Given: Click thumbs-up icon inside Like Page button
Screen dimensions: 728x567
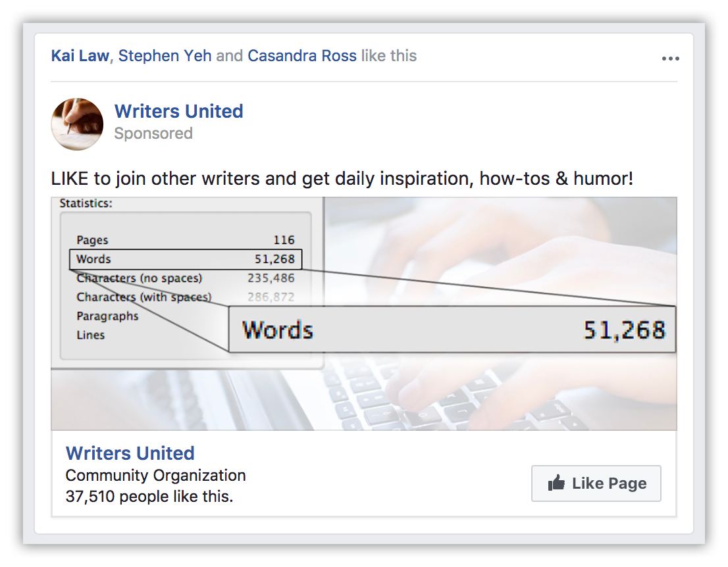Looking at the screenshot, I should tap(556, 483).
